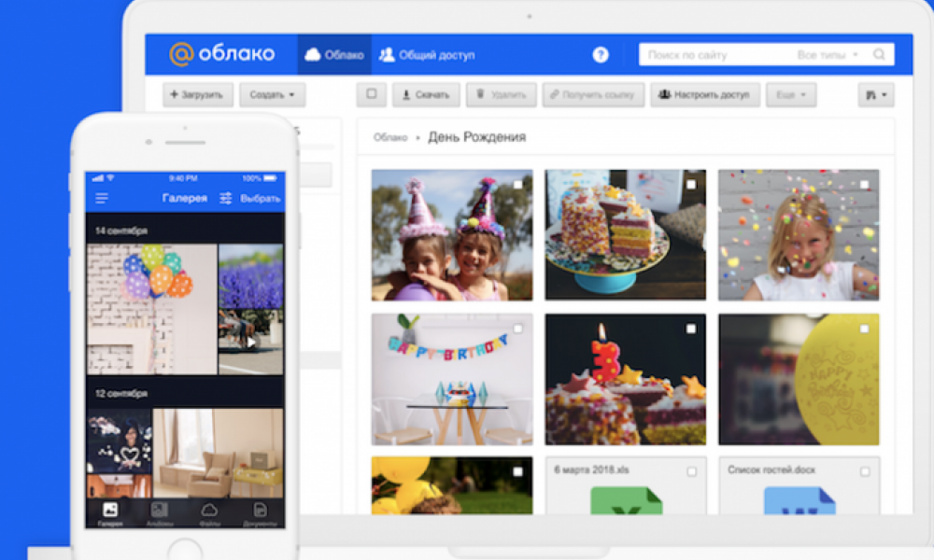Tick the select-all checkbox in toolbar
This screenshot has width=934, height=560.
click(x=372, y=94)
